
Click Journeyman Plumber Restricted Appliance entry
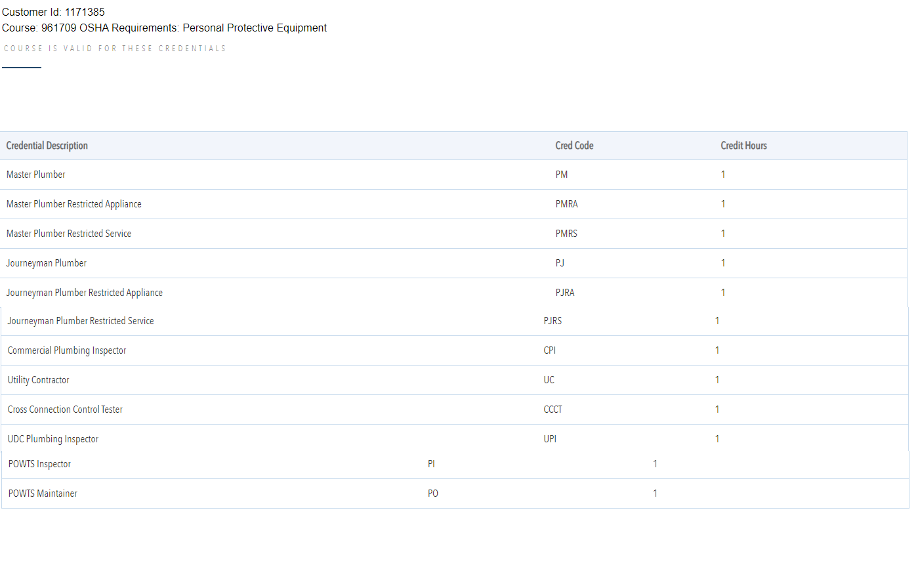point(85,293)
